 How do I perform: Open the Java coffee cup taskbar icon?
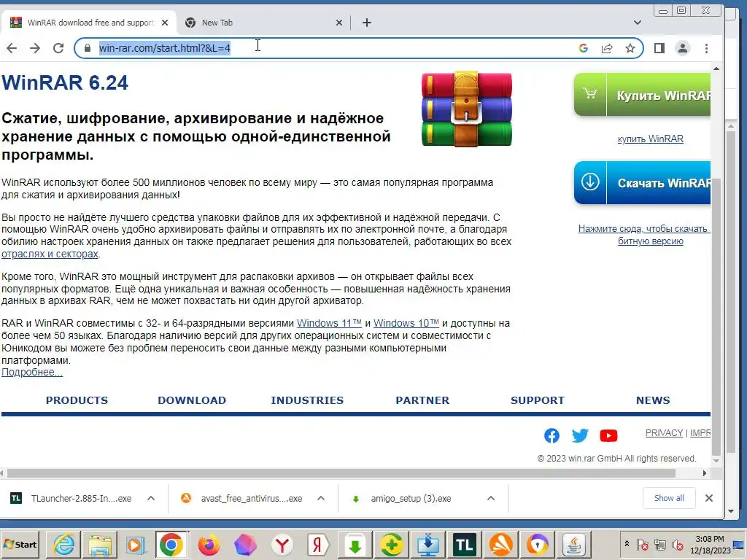(x=574, y=544)
